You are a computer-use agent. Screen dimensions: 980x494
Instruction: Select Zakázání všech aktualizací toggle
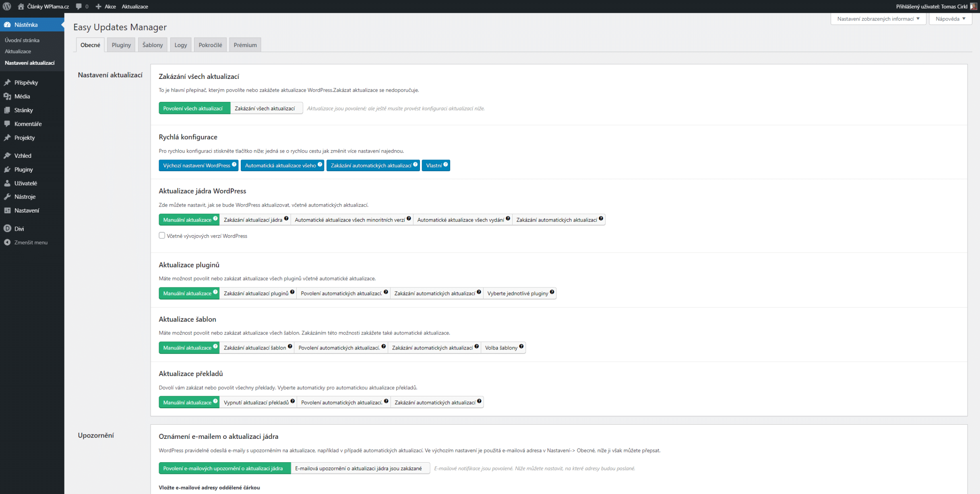pyautogui.click(x=266, y=108)
